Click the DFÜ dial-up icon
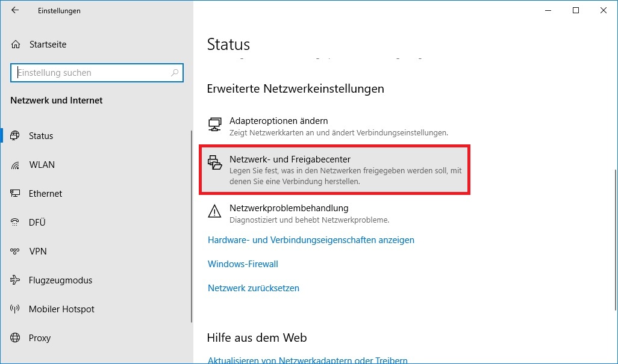This screenshot has width=618, height=364. click(x=15, y=223)
